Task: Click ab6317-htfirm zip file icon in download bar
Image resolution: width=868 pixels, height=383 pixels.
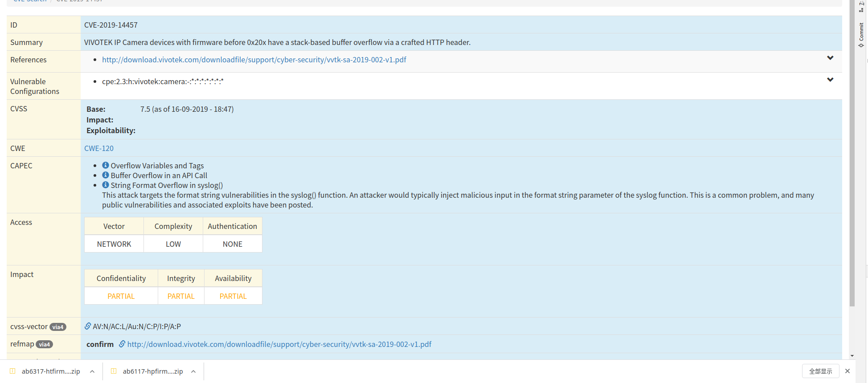Action: click(x=12, y=371)
